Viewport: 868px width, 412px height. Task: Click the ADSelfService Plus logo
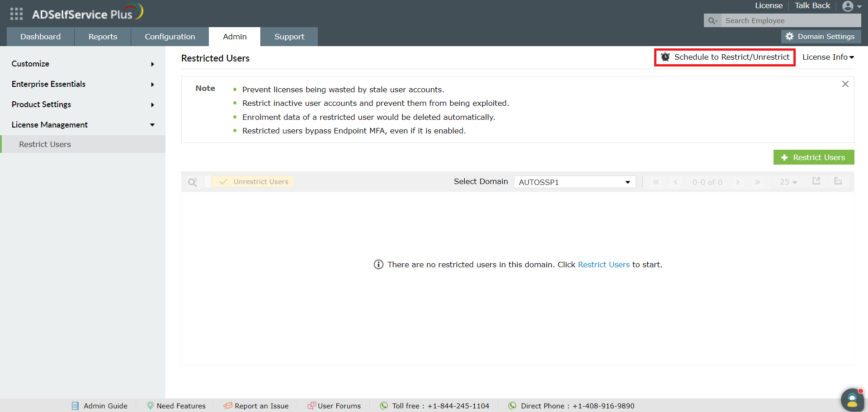tap(87, 13)
